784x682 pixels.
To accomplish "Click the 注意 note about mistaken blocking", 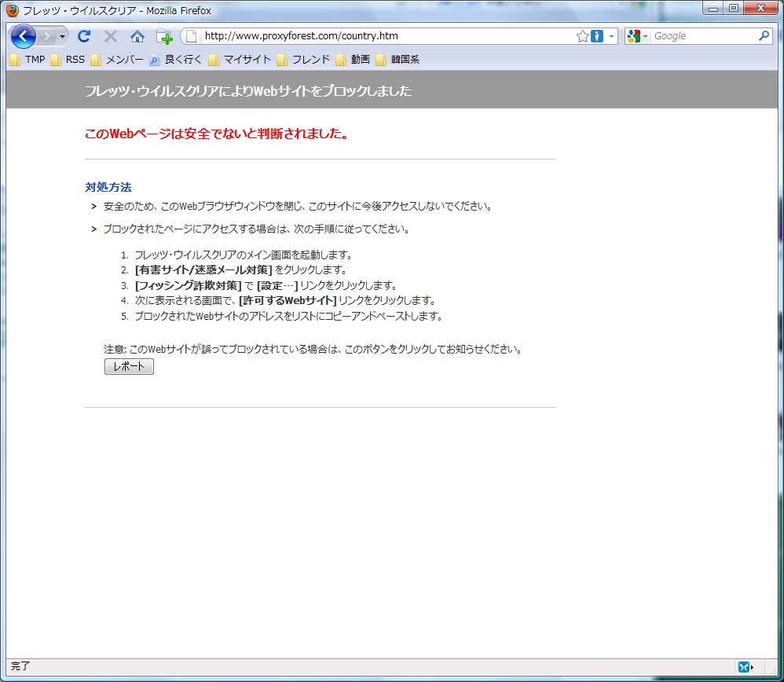I will click(313, 349).
